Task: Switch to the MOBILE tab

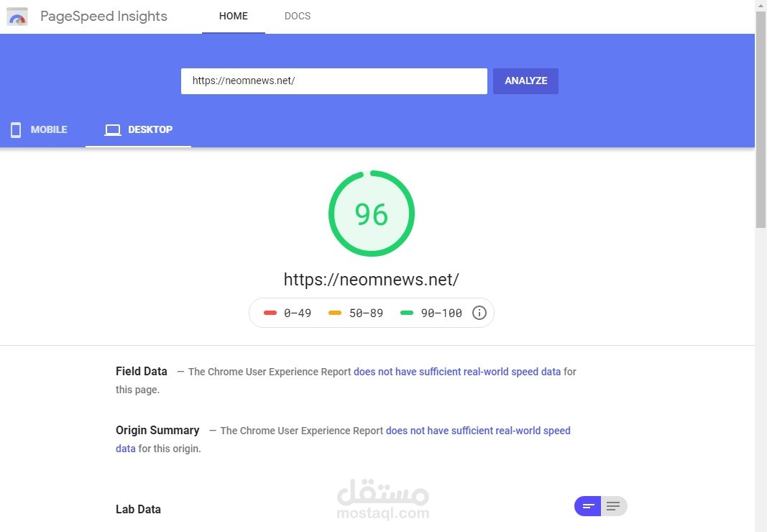Action: (39, 129)
